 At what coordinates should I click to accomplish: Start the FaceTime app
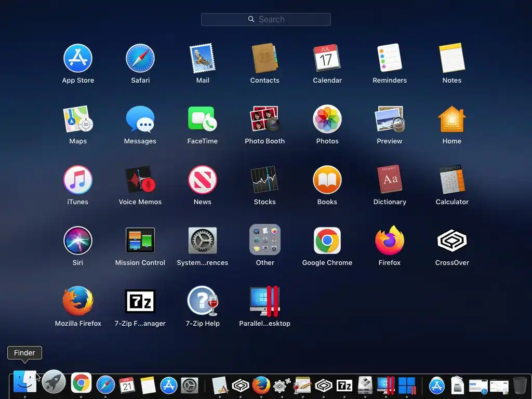click(203, 119)
